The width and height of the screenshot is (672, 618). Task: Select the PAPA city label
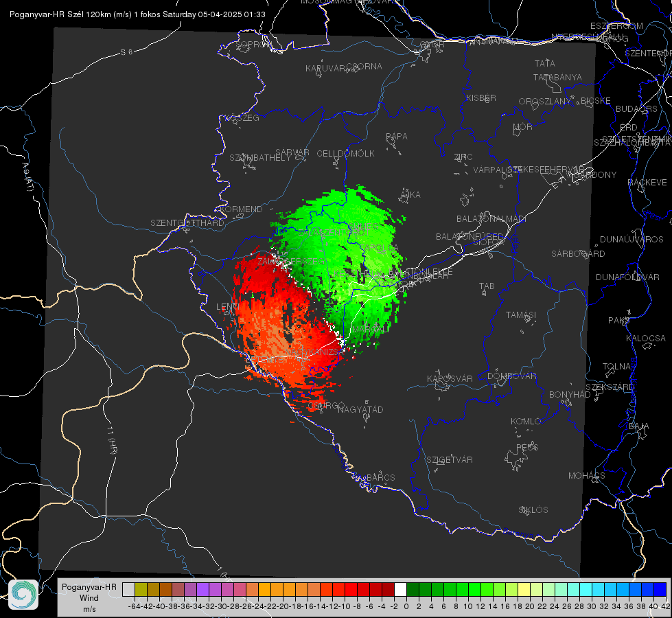tap(397, 137)
